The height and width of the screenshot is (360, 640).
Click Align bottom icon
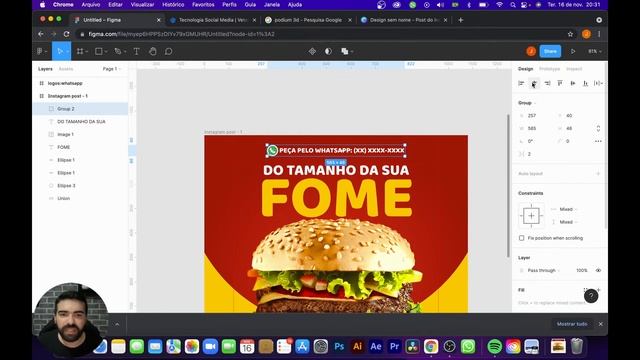click(585, 83)
